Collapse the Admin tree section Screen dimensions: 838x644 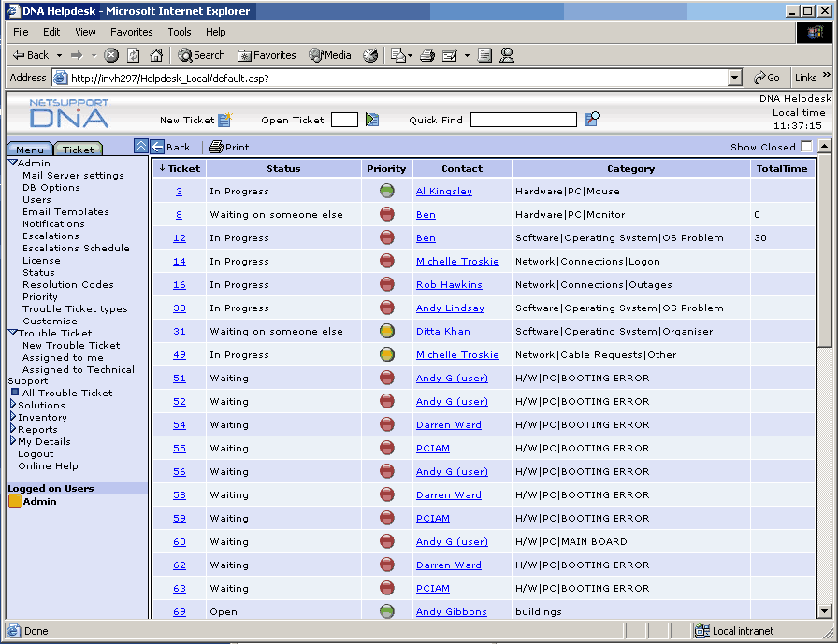point(13,162)
